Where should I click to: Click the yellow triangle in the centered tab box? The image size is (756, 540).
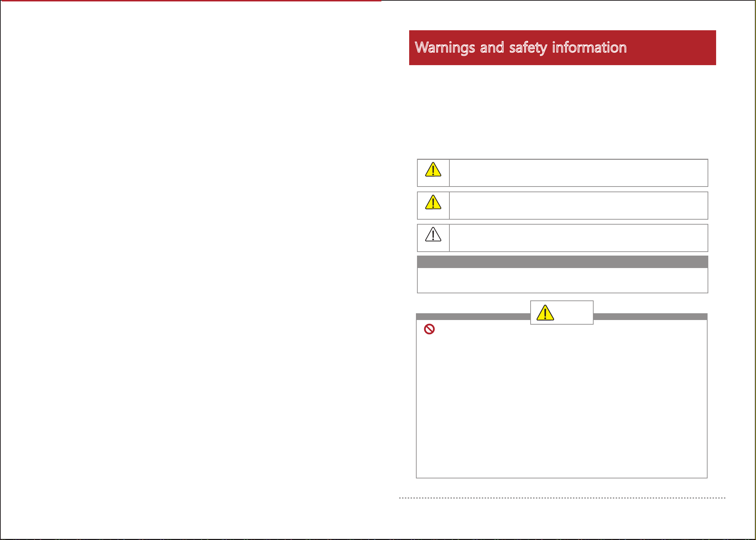[x=545, y=313]
